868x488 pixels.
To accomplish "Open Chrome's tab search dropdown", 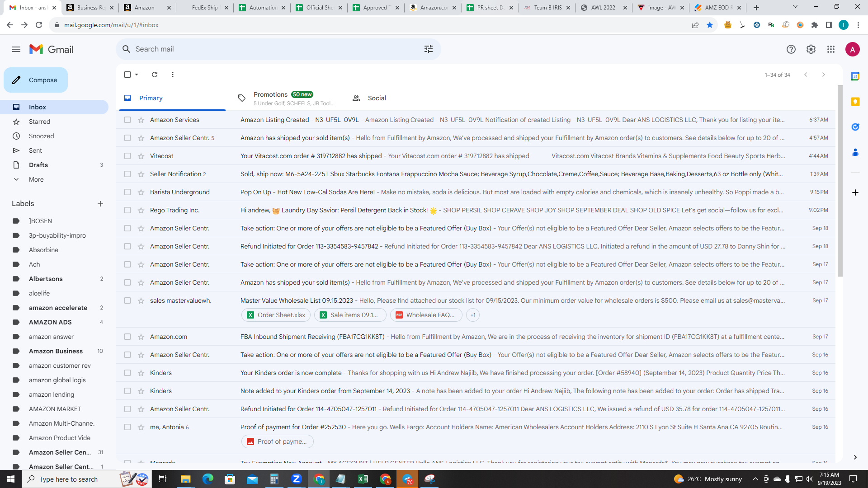I will point(795,7).
